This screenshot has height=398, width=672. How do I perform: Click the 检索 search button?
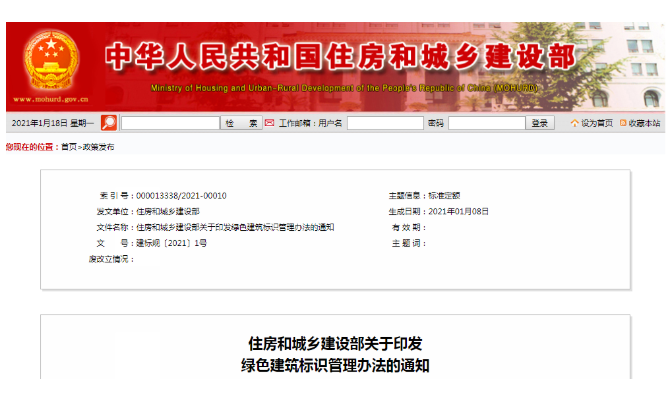[241, 123]
